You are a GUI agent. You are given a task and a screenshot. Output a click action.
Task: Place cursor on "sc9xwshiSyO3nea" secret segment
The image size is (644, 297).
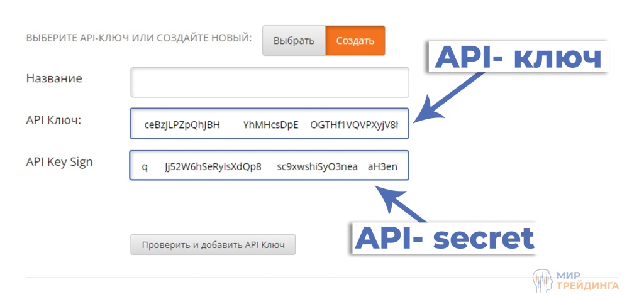coord(317,167)
